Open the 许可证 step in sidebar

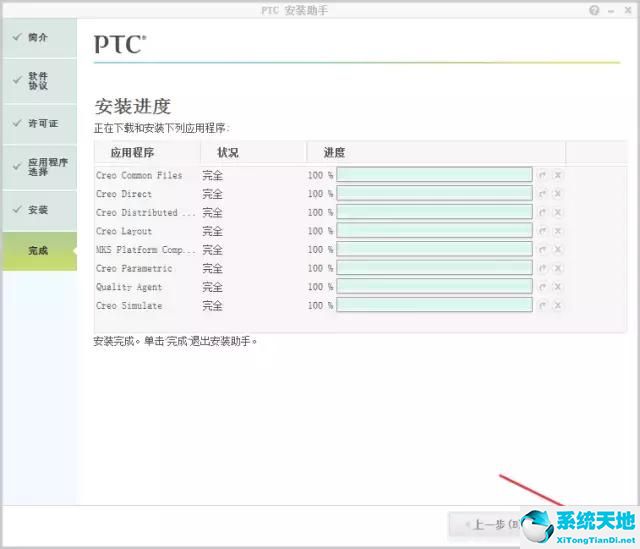(x=40, y=123)
